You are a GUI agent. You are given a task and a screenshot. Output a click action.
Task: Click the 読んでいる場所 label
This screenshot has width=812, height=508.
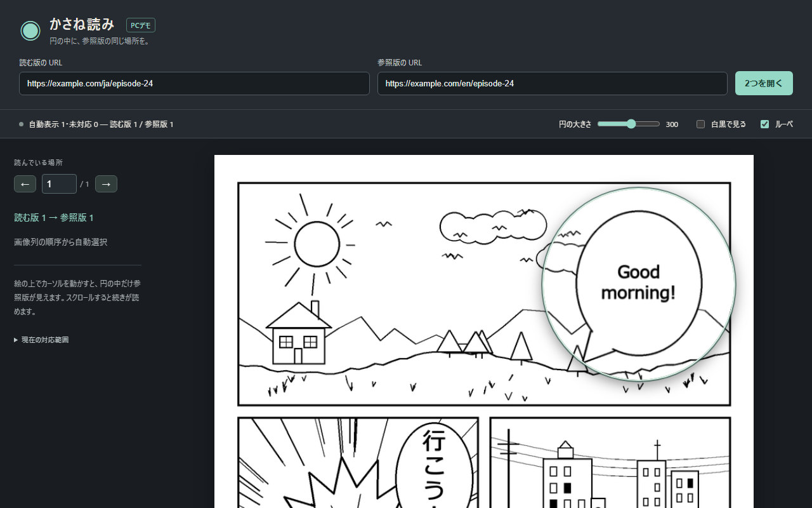pos(38,163)
